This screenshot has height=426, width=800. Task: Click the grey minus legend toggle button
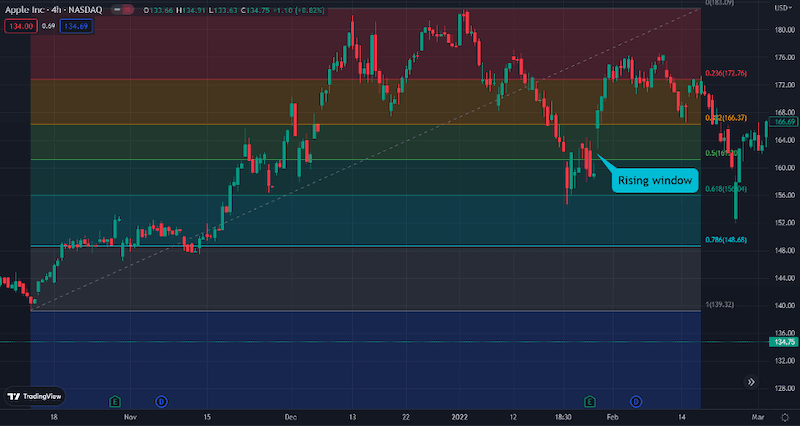117,10
